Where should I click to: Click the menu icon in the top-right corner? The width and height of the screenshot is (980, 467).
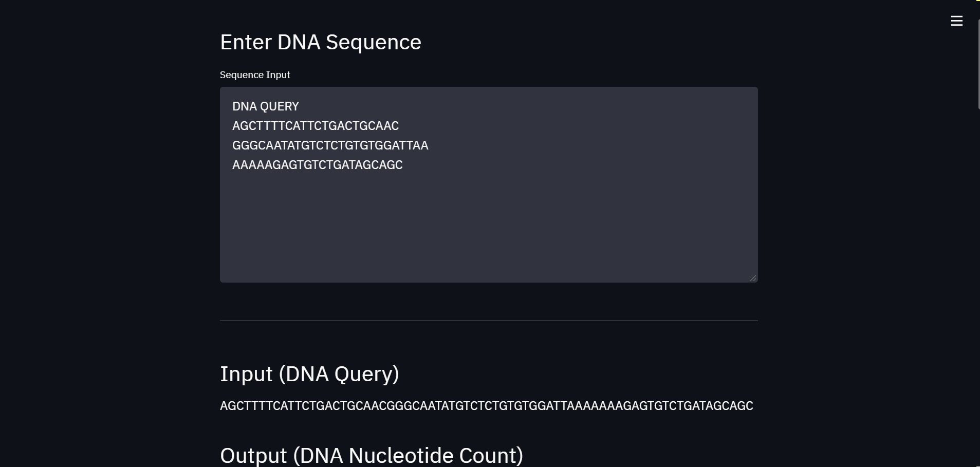click(x=957, y=21)
